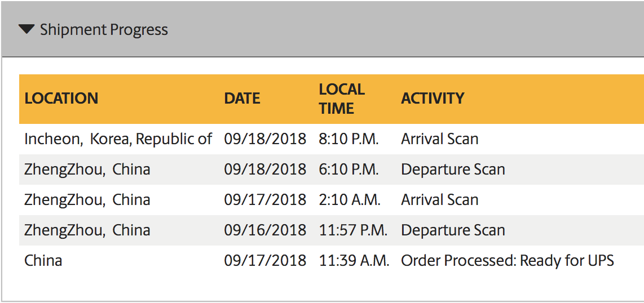Click Order Processed: Ready for UPS

pos(507,260)
